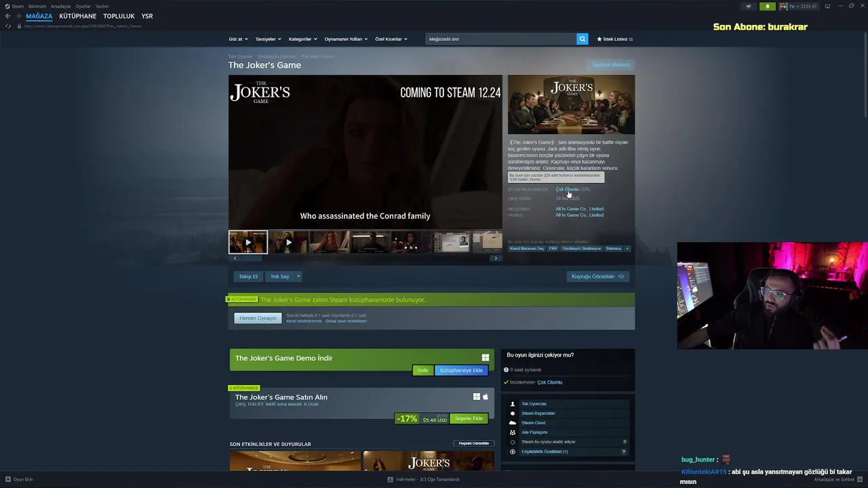Click Kütüphaneye Ekle button
Image resolution: width=868 pixels, height=488 pixels.
pos(461,370)
